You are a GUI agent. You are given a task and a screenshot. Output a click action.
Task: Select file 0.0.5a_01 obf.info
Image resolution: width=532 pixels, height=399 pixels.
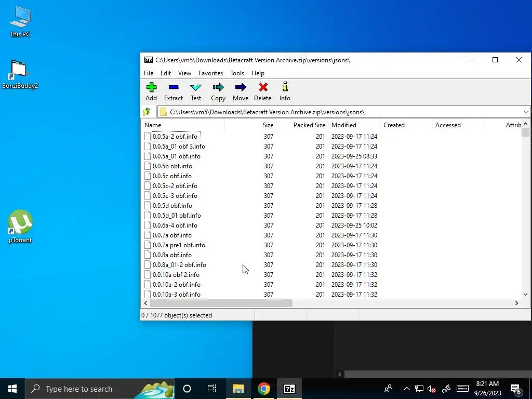177,156
